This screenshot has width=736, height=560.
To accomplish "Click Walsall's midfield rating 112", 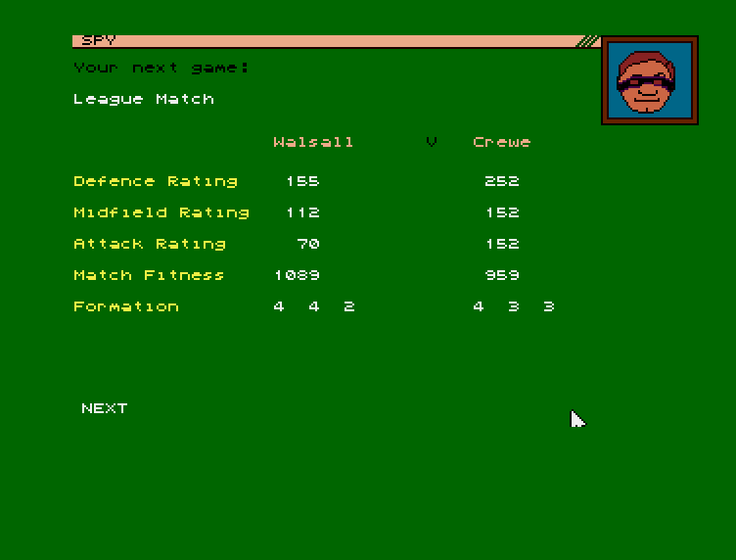I will [x=302, y=212].
